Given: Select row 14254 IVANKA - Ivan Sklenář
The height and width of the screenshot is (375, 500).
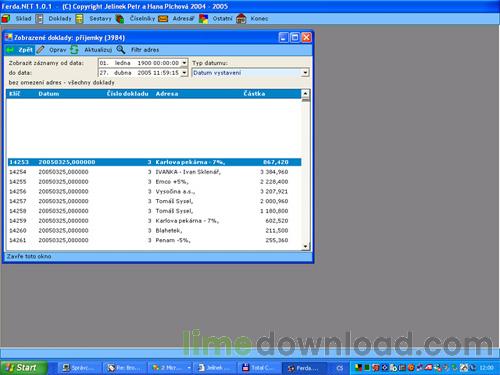Looking at the screenshot, I should pyautogui.click(x=154, y=172).
